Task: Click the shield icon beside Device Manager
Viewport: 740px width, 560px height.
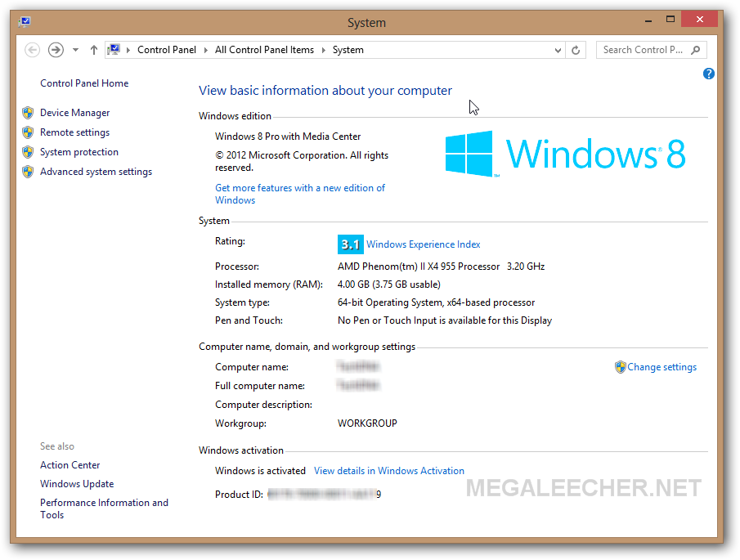Action: [28, 113]
